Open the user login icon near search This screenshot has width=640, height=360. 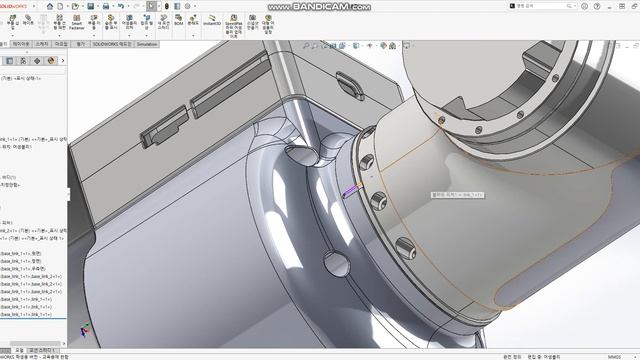(584, 6)
